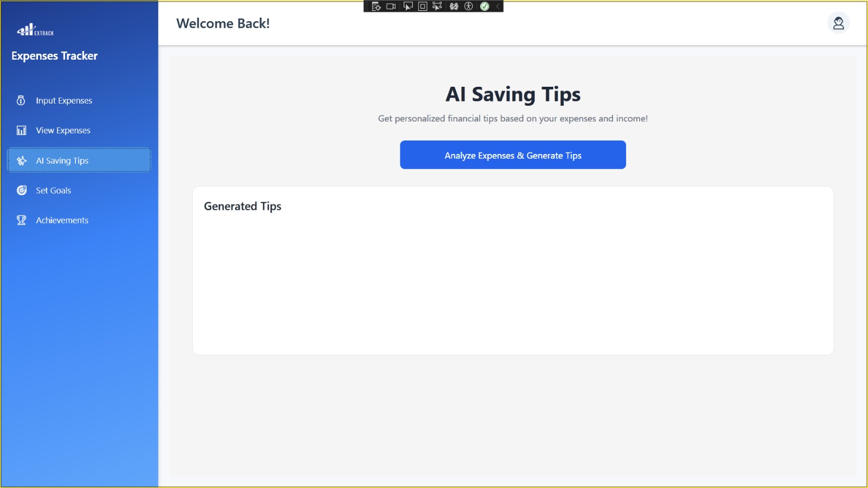Open the Live Visual Tree debug icon
Viewport: 868px width, 488px height.
tap(376, 7)
